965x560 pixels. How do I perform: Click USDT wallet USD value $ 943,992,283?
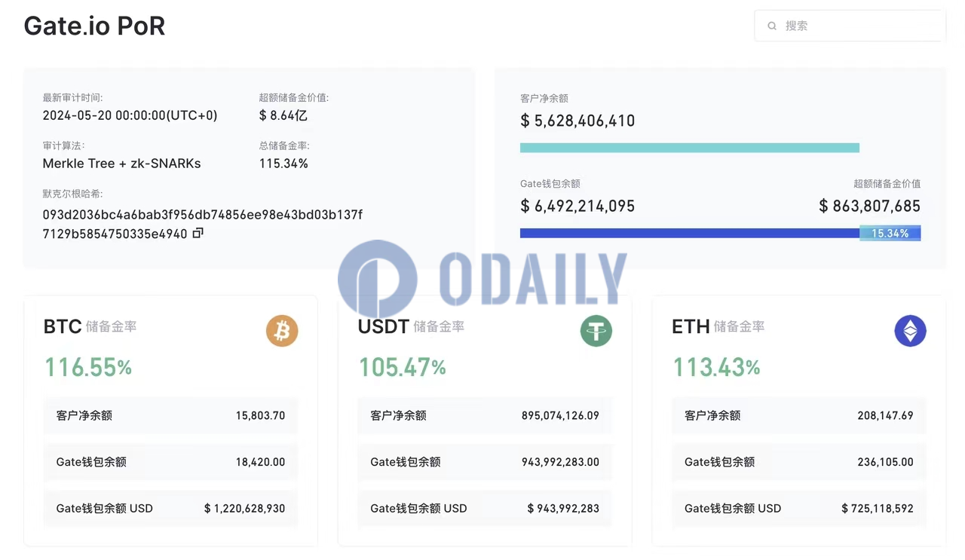click(563, 509)
